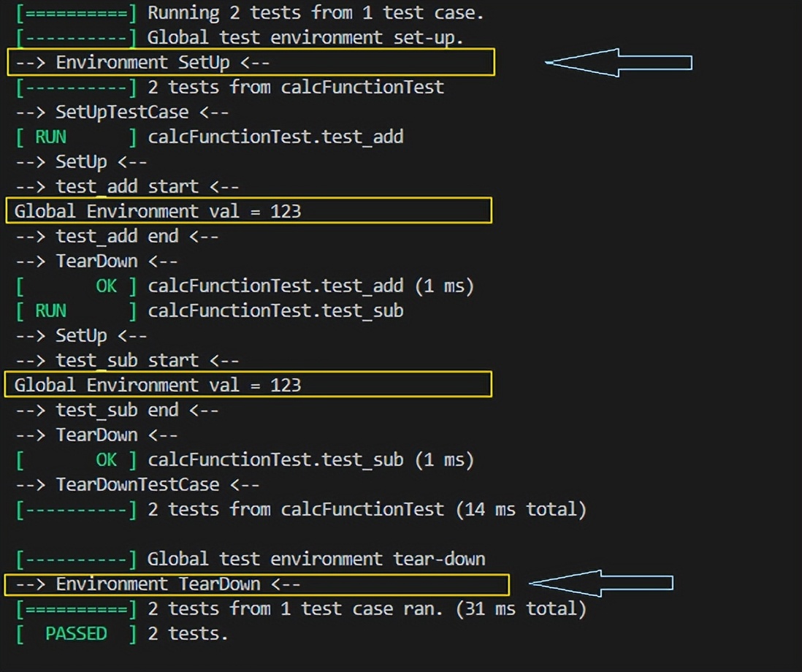Viewport: 802px width, 672px height.
Task: Click the "TearDownTestCase" output line
Action: 137,485
